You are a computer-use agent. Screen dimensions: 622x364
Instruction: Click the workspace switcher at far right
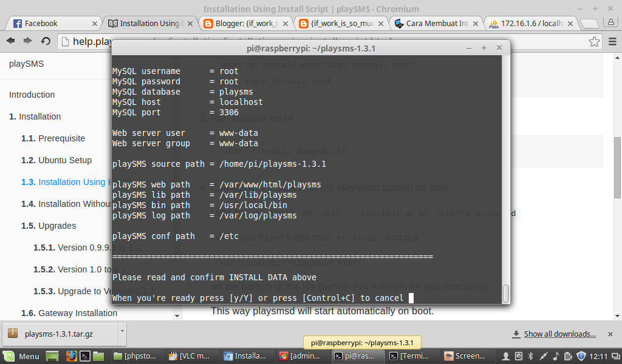[616, 356]
